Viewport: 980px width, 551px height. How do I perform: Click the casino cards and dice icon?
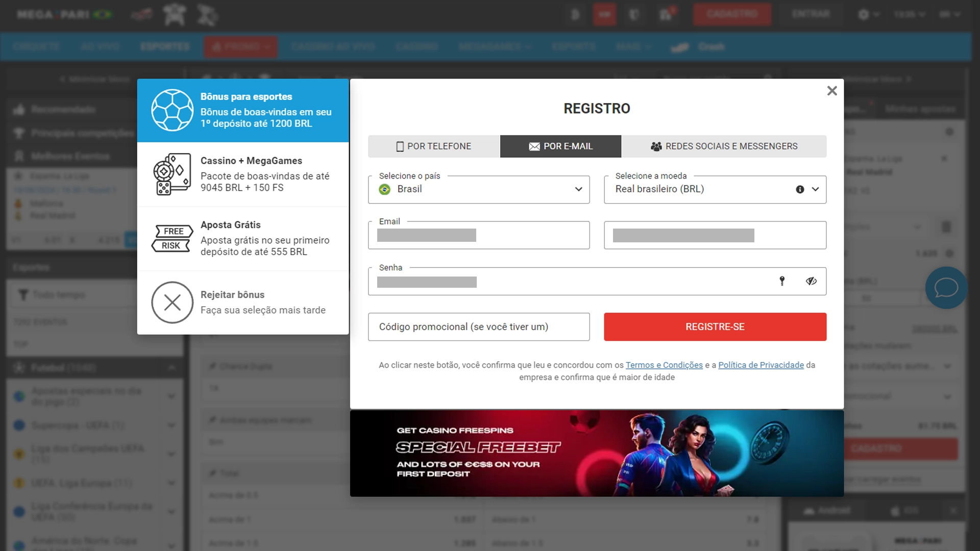pos(172,174)
